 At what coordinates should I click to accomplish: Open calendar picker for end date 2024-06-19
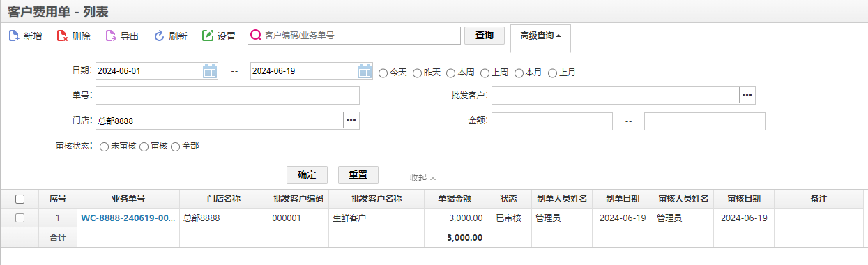(365, 71)
